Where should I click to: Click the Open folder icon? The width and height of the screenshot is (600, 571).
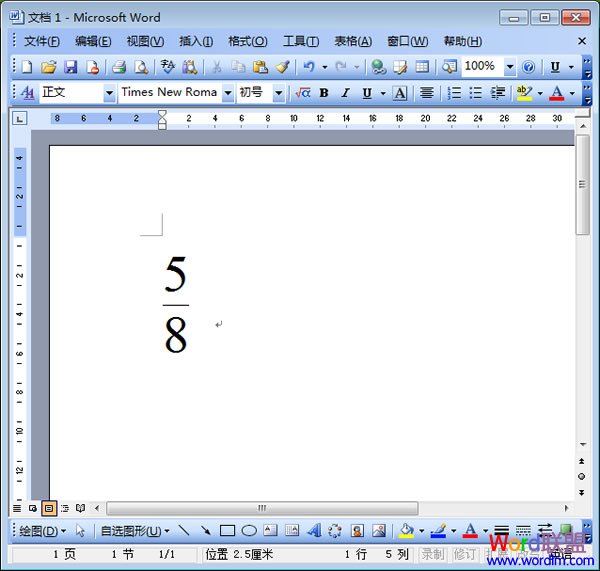tap(48, 67)
